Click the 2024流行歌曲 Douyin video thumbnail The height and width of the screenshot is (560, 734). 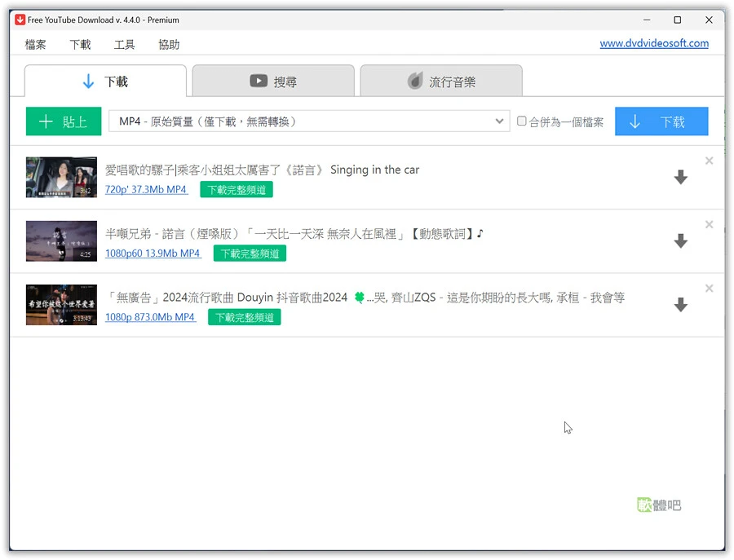[x=61, y=304]
